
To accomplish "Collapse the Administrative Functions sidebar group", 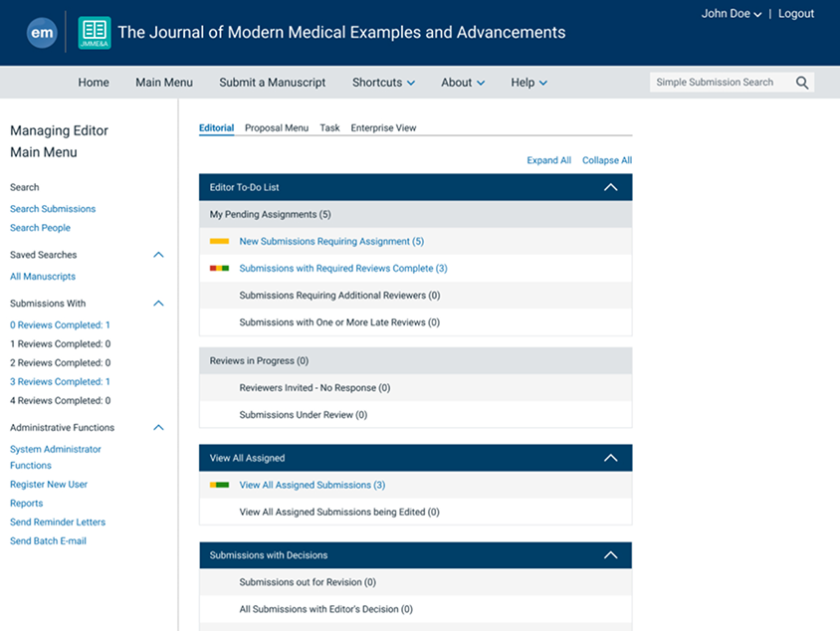I will coord(158,428).
